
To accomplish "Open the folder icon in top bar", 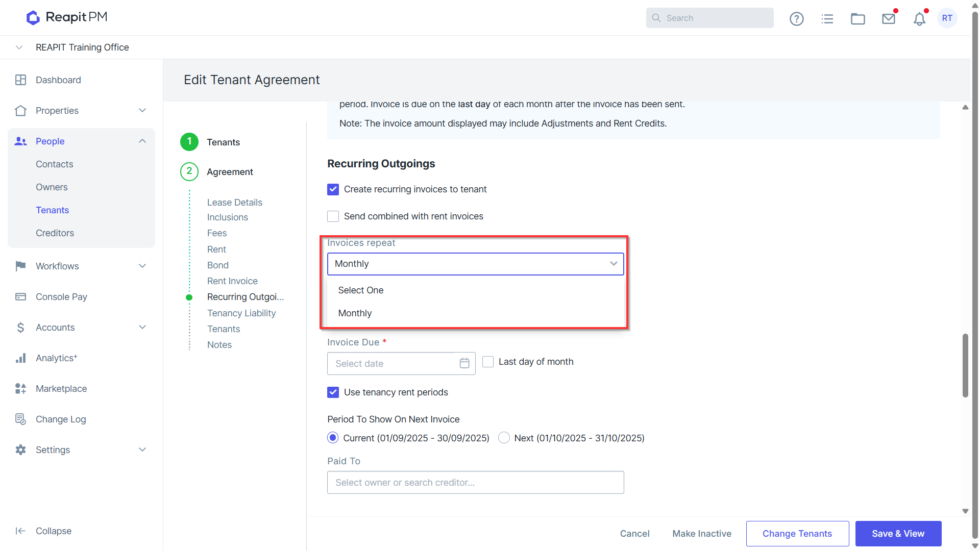I will (x=857, y=19).
